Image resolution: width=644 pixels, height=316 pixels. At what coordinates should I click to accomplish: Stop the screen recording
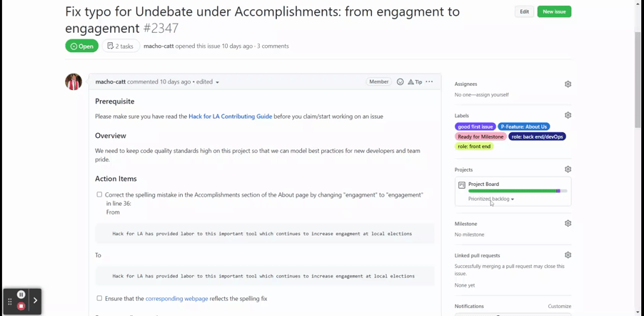point(21,306)
